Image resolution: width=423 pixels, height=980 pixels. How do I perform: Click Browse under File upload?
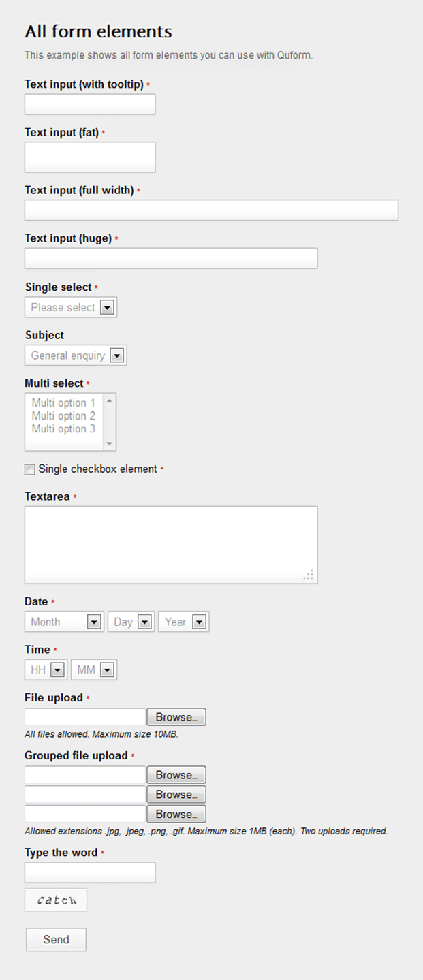point(176,716)
